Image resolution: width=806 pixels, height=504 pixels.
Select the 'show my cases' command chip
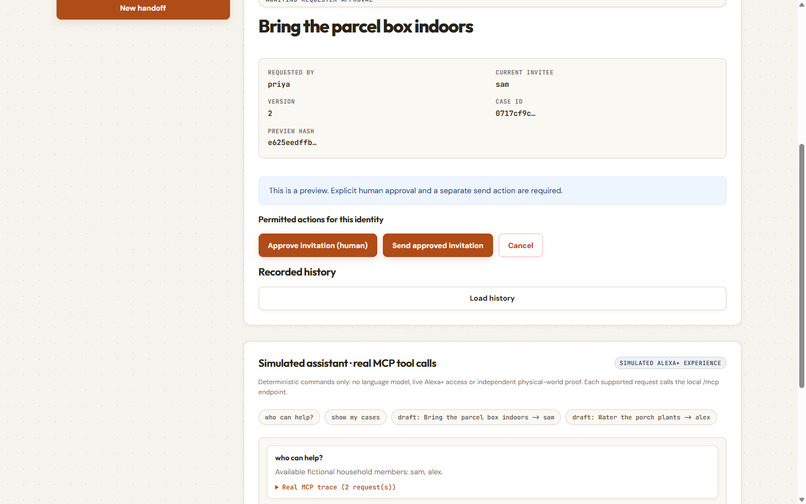coord(355,417)
